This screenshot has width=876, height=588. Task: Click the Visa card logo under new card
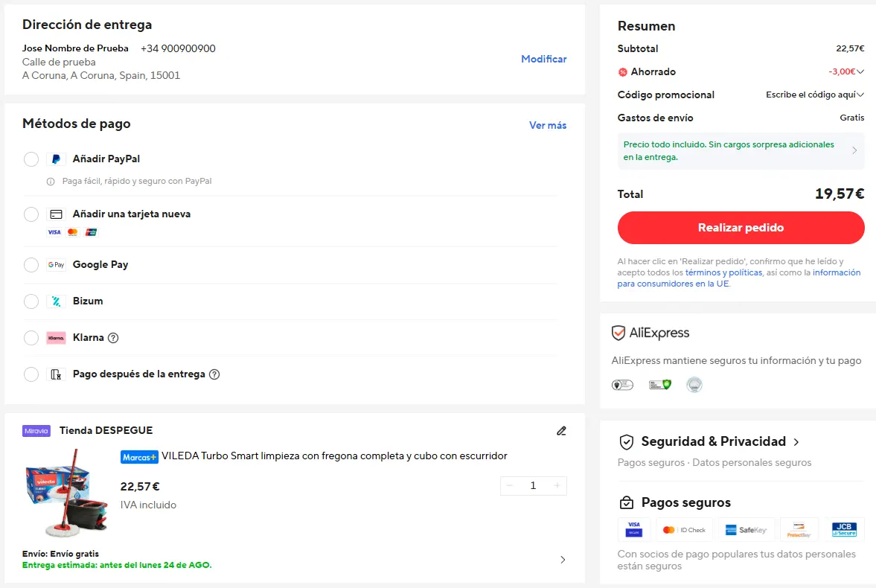[x=54, y=232]
